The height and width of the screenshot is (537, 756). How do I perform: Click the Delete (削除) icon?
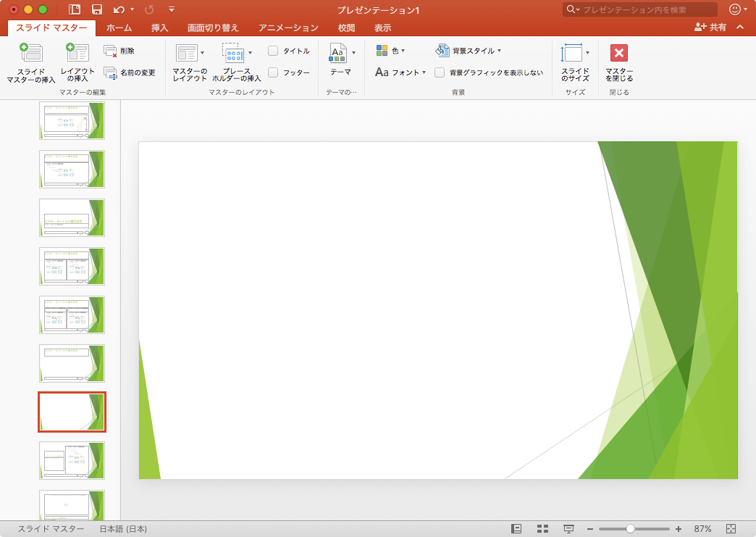(110, 51)
